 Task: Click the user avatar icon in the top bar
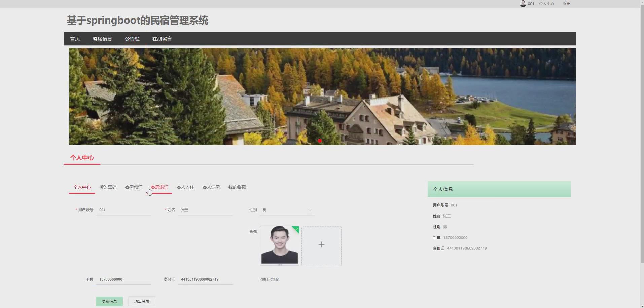(x=523, y=4)
